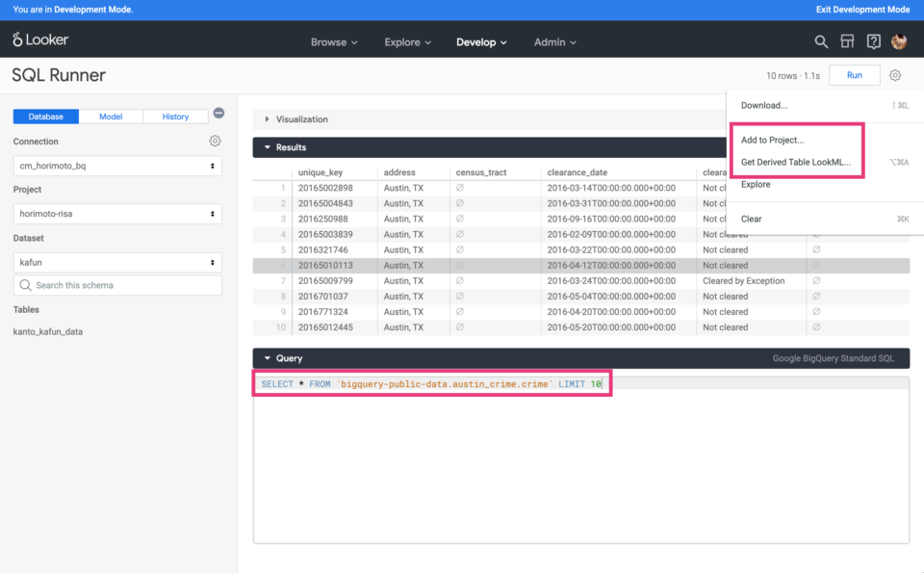Image resolution: width=924 pixels, height=573 pixels.
Task: Click cell 20165003839 in results
Action: click(x=325, y=235)
